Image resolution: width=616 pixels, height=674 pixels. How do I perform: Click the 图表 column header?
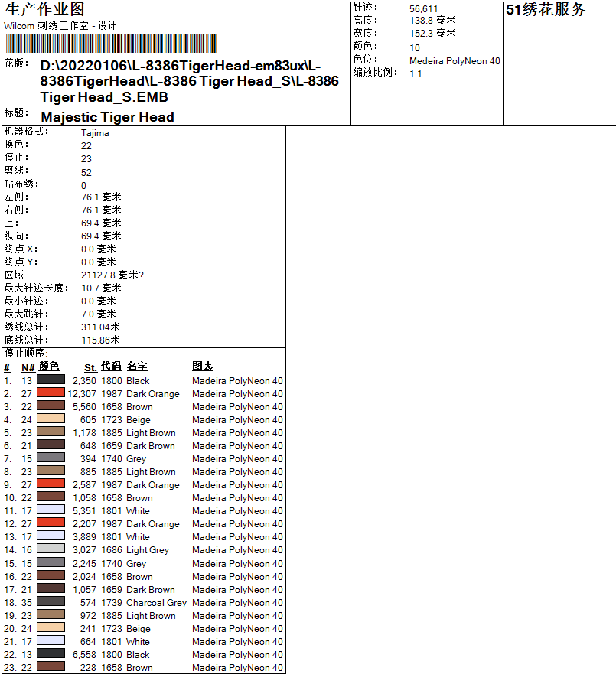pyautogui.click(x=203, y=366)
